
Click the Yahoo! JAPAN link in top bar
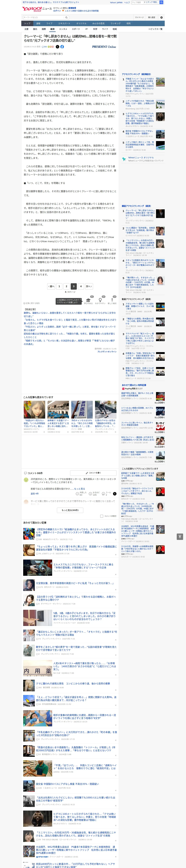[x=116, y=2]
